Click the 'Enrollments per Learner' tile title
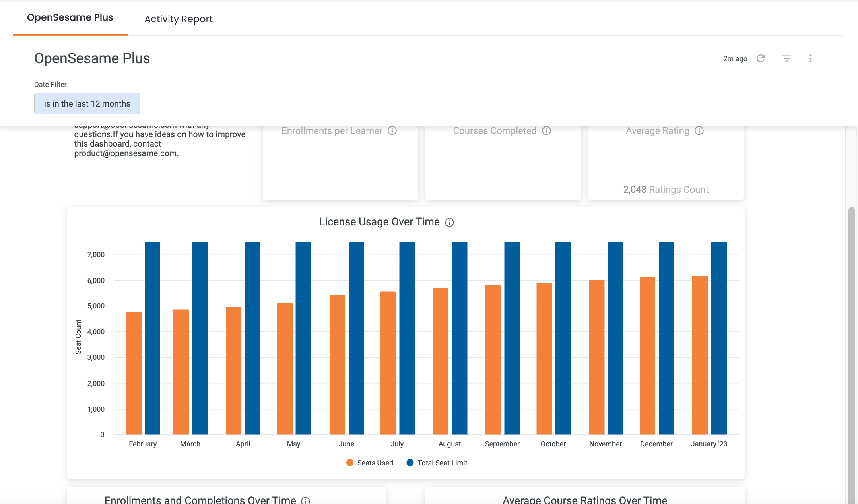858x504 pixels. [332, 131]
